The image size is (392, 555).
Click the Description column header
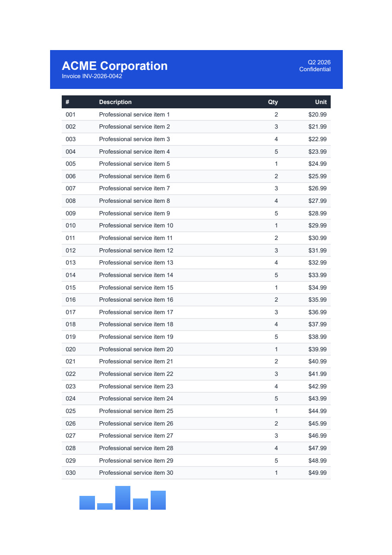tap(115, 102)
